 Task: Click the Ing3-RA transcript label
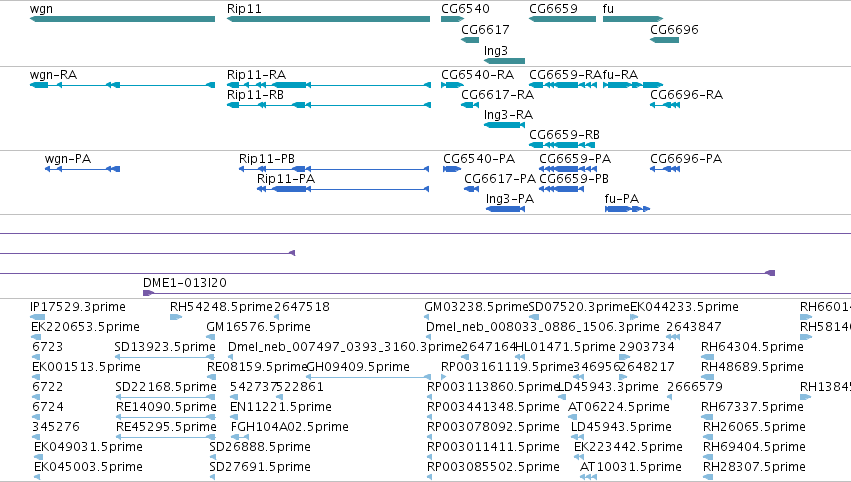(509, 115)
